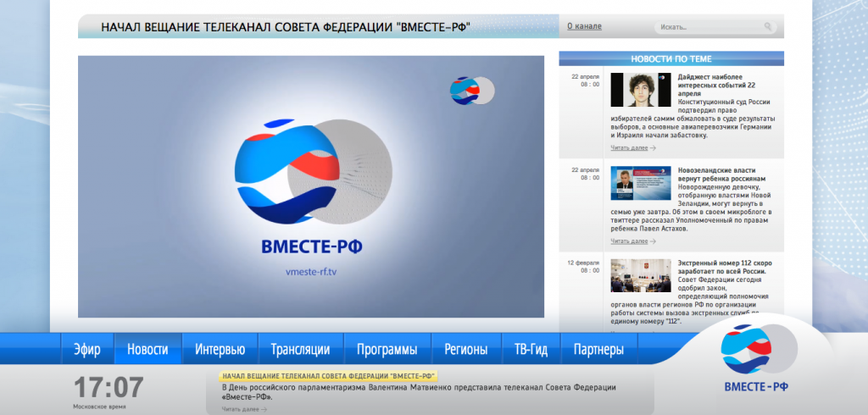Open the ТВ-Гид menu item
This screenshot has width=868, height=415.
tap(531, 349)
